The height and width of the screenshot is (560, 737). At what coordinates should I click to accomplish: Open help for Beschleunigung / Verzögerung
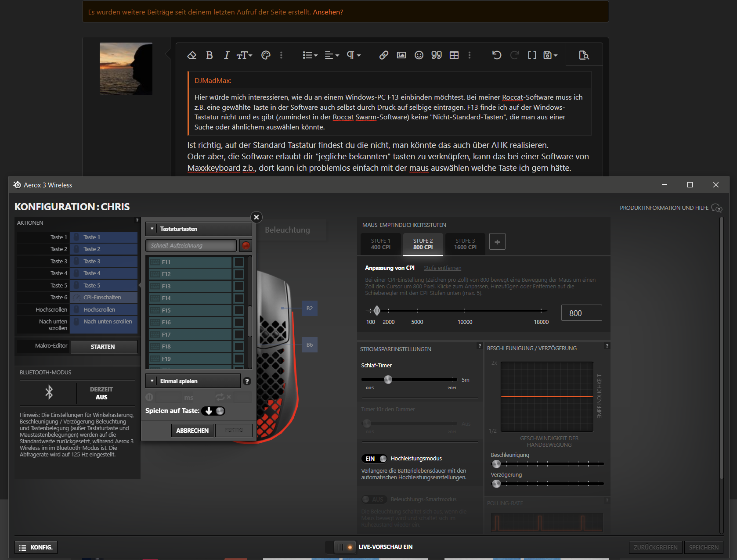607,346
